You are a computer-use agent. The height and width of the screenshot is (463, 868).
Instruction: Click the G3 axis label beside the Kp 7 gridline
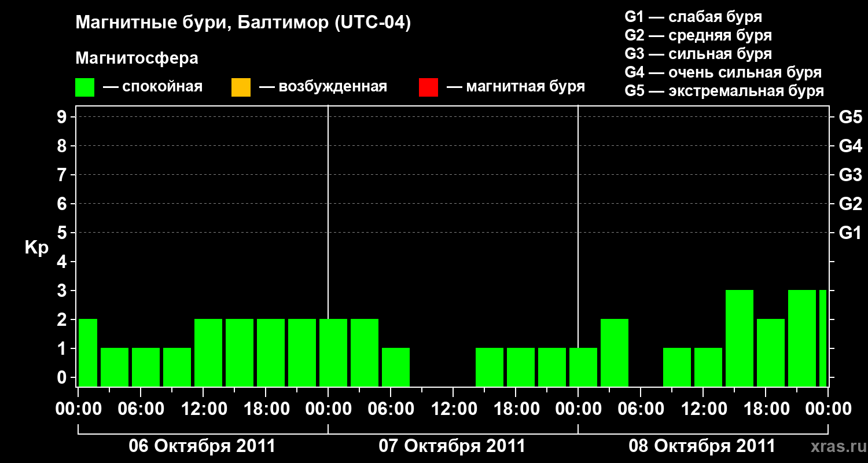coord(851,175)
